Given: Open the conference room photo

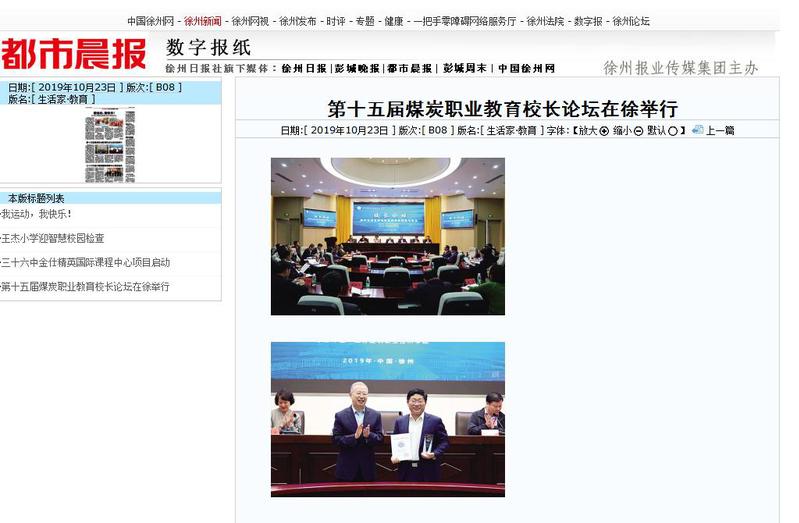Looking at the screenshot, I should pos(387,236).
